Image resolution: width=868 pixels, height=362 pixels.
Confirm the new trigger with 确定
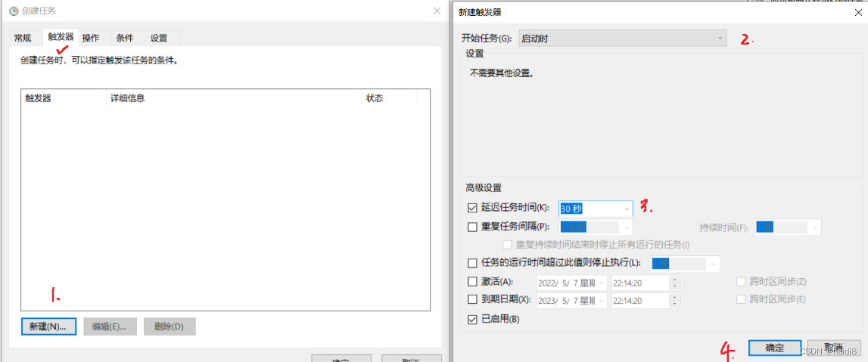(774, 348)
